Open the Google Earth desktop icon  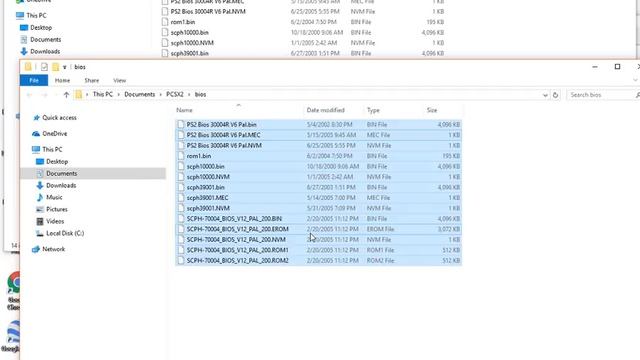(13, 332)
